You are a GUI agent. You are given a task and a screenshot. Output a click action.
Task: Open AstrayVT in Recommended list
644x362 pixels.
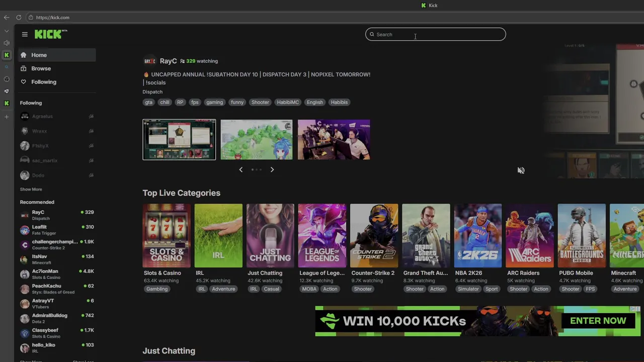pyautogui.click(x=57, y=304)
